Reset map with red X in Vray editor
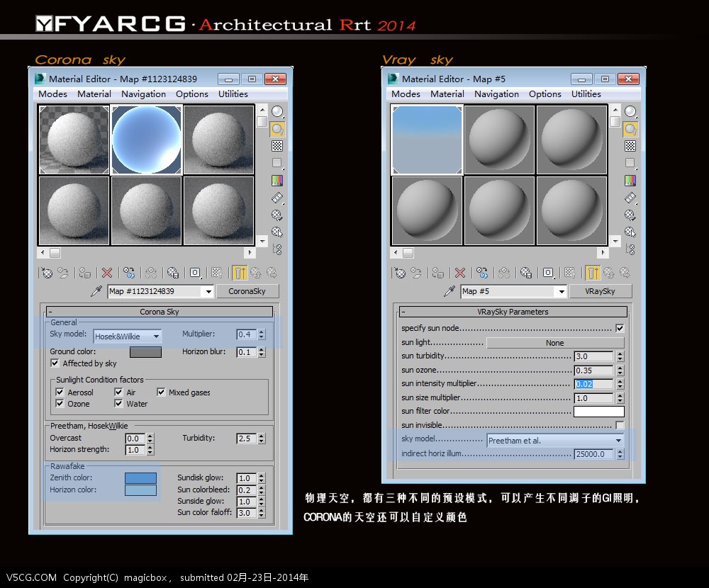 tap(460, 273)
